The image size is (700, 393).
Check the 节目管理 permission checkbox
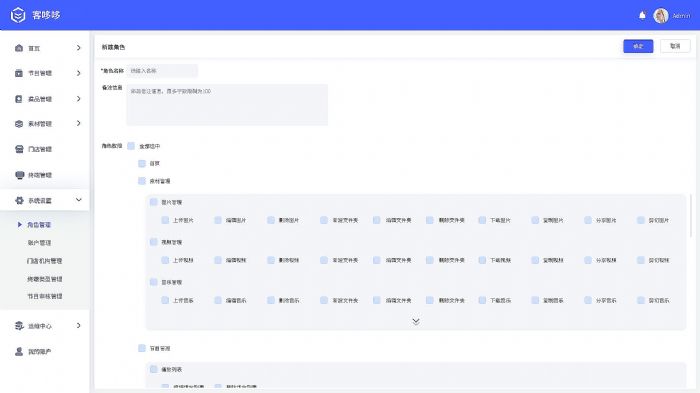(x=142, y=348)
